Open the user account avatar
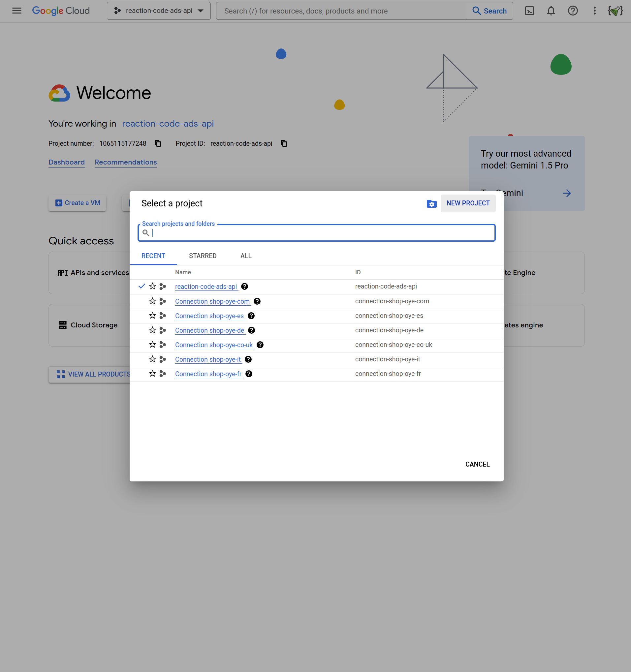631x672 pixels. (615, 11)
